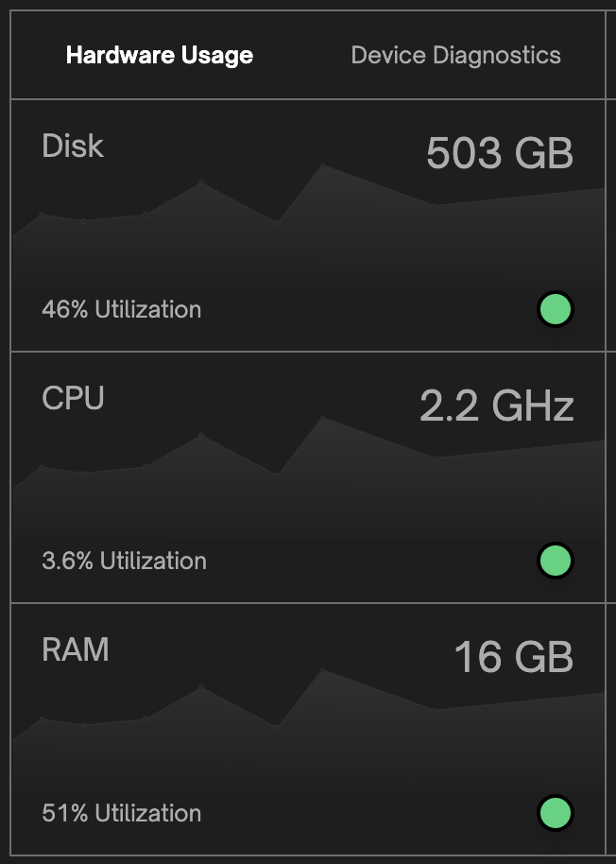Click the green CPU status indicator
Viewport: 616px width, 864px height.
(x=556, y=561)
